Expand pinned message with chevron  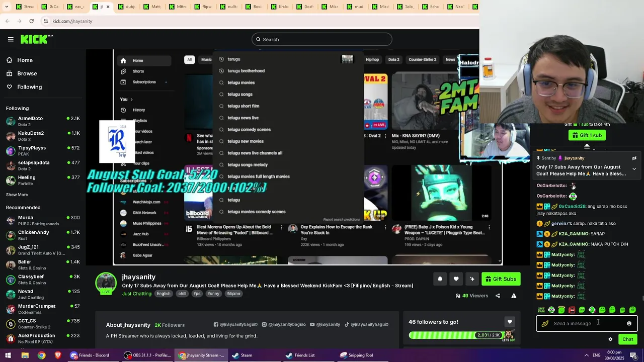[x=634, y=169]
